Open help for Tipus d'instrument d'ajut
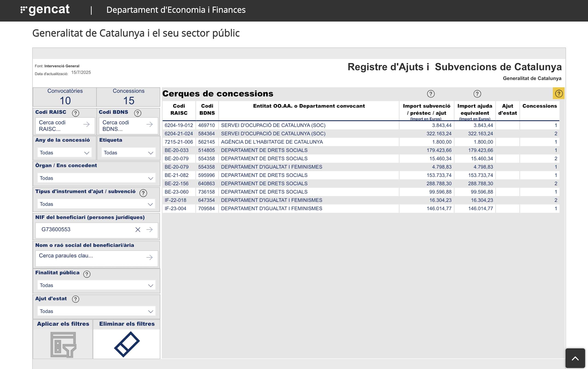 tap(143, 193)
